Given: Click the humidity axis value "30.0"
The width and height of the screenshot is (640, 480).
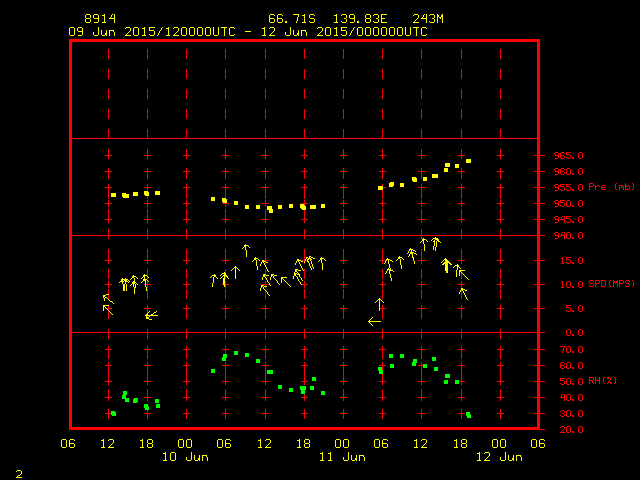Looking at the screenshot, I should pos(571,413).
